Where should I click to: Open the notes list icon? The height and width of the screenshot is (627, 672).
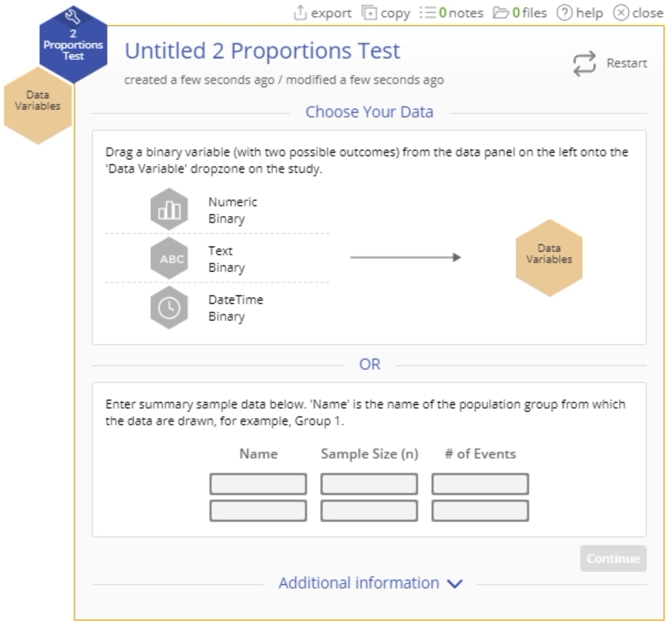tap(428, 13)
